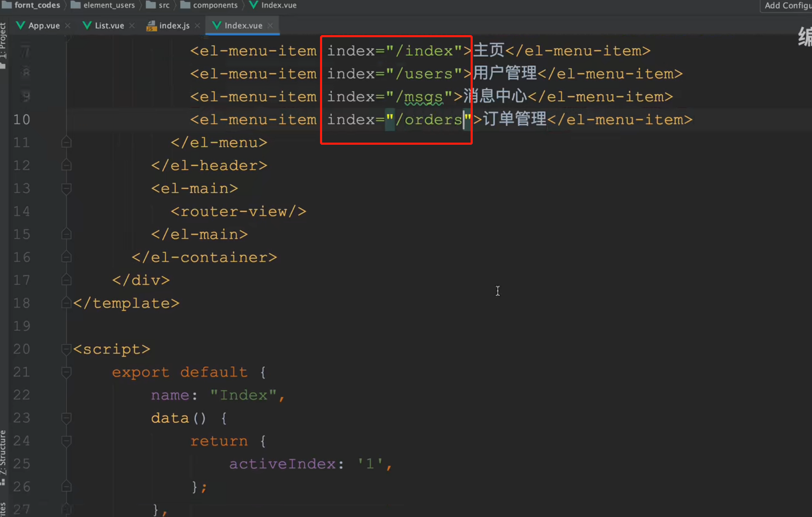Image resolution: width=812 pixels, height=517 pixels.
Task: Collapse template fold marker at line 18
Action: (66, 303)
